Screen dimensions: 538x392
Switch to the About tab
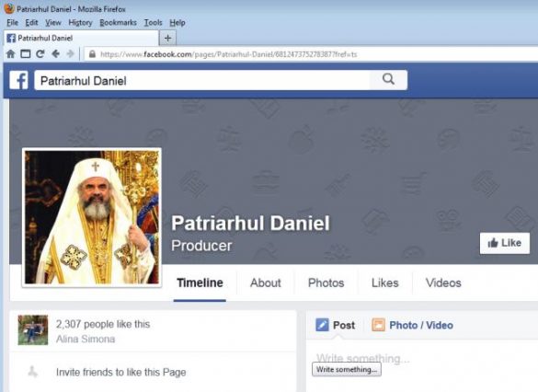click(265, 282)
